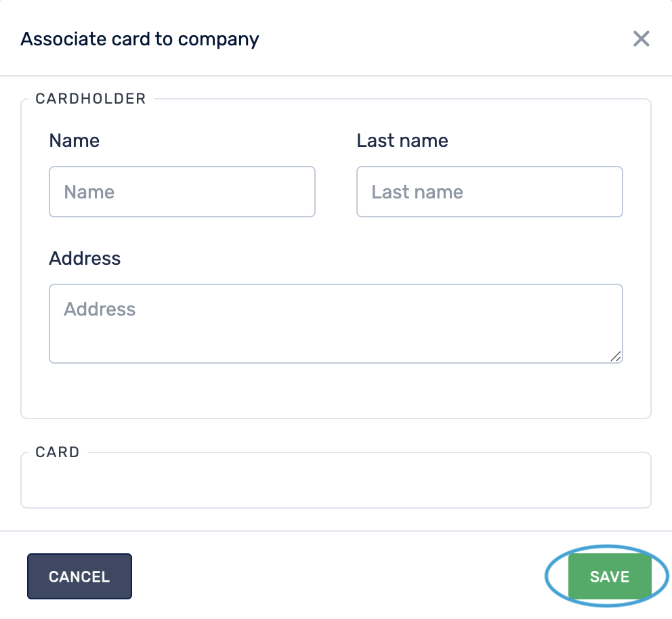This screenshot has height=619, width=672.
Task: Save the card association
Action: click(609, 576)
